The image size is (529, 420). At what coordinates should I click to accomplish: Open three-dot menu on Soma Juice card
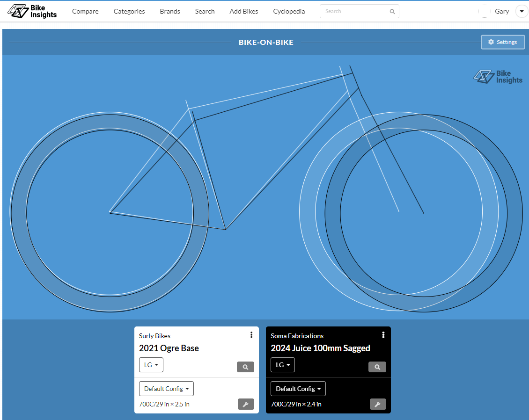point(383,335)
